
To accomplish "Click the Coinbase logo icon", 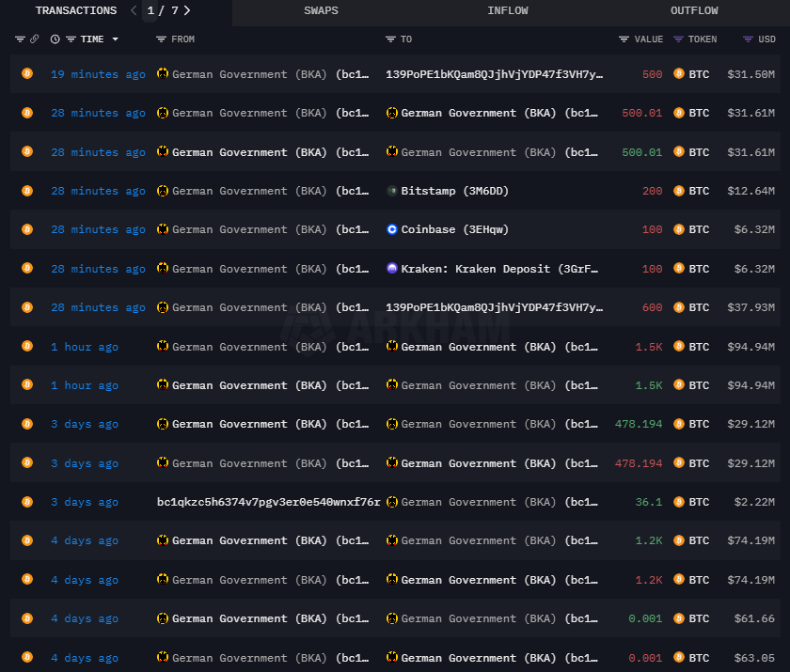I will [392, 229].
